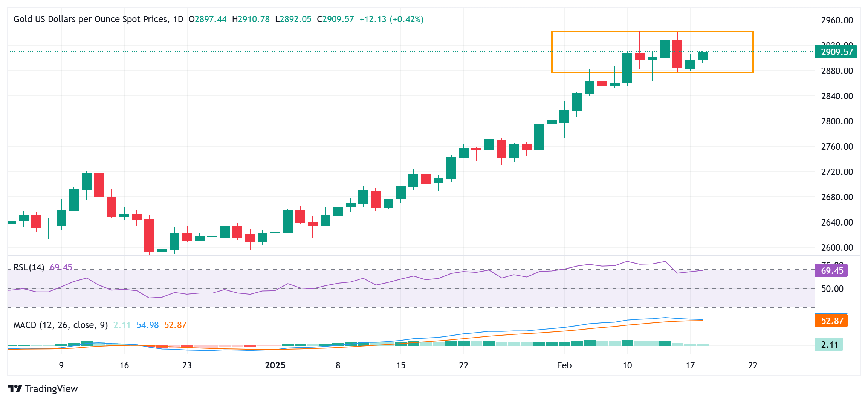Click the MACD (12, 26, close, 9) legend

coord(61,325)
